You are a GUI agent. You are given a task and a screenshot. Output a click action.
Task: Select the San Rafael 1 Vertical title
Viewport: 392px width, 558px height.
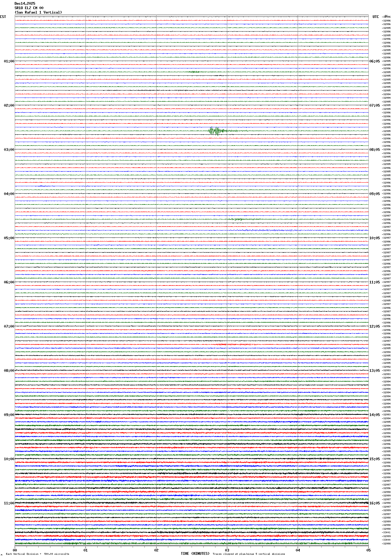pyautogui.click(x=38, y=12)
